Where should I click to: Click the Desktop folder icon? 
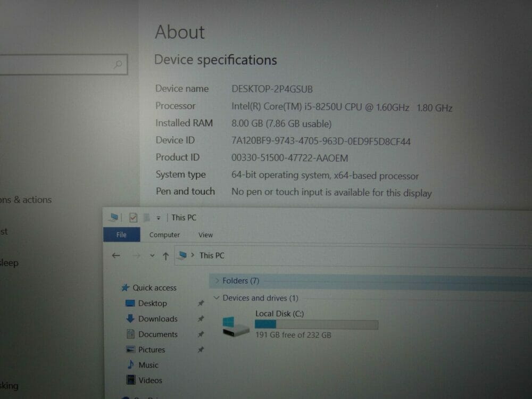point(130,303)
